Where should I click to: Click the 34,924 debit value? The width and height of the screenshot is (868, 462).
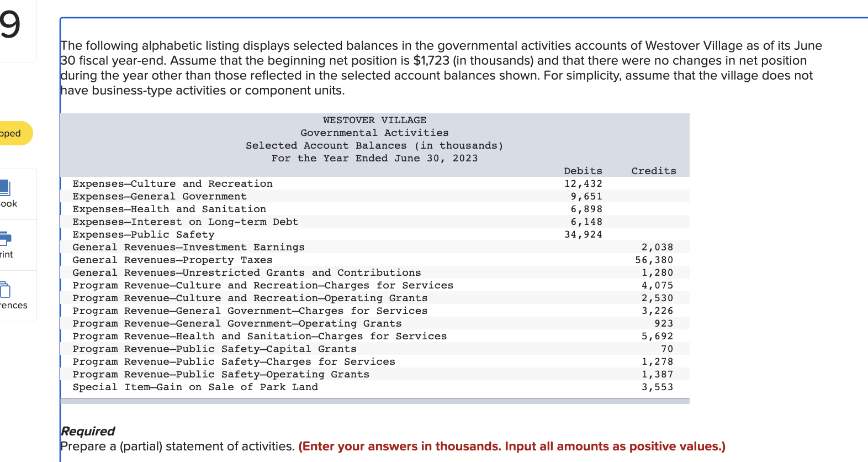click(583, 234)
